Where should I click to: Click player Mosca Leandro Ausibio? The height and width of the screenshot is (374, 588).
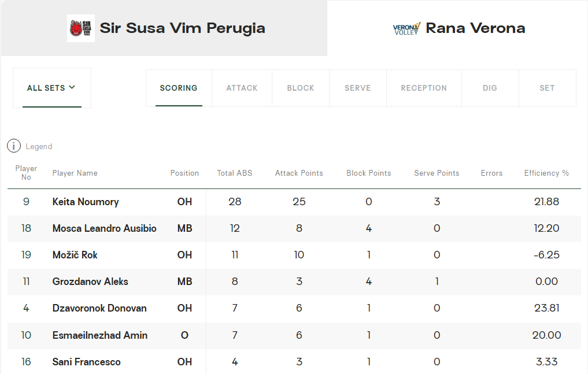click(104, 228)
